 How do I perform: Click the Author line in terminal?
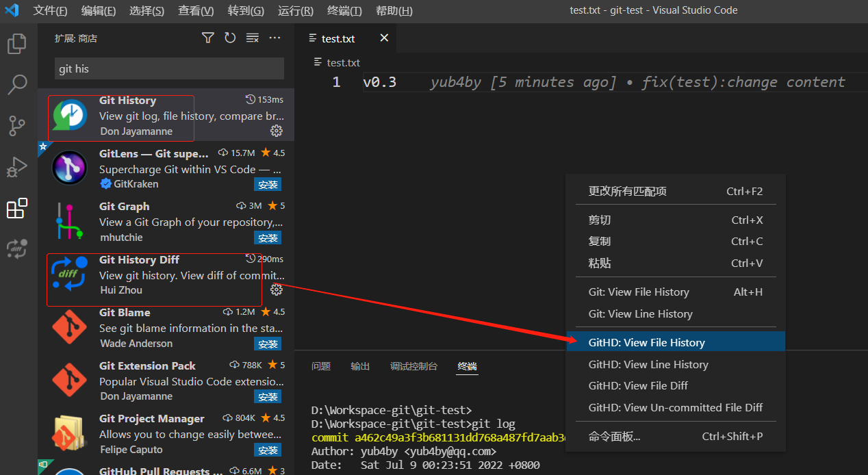pos(404,452)
